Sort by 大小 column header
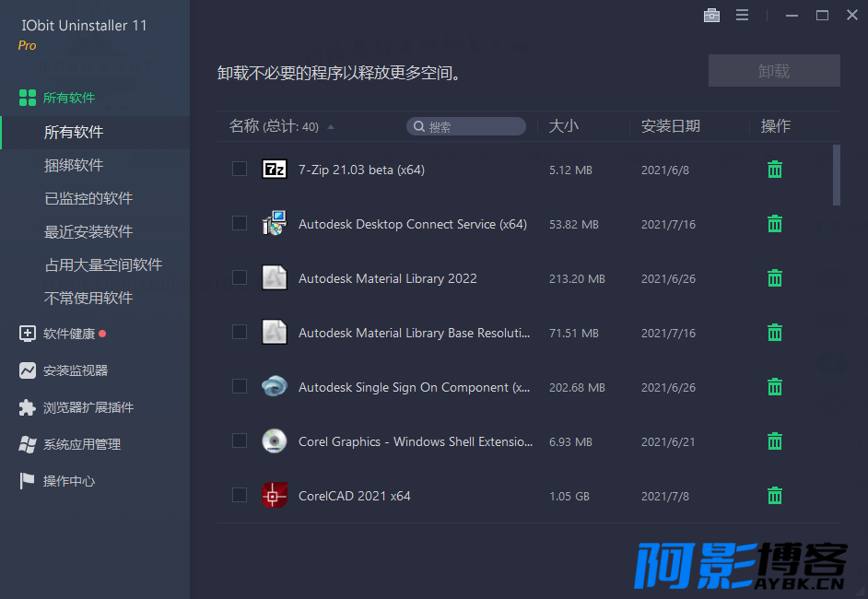868x599 pixels. [564, 126]
